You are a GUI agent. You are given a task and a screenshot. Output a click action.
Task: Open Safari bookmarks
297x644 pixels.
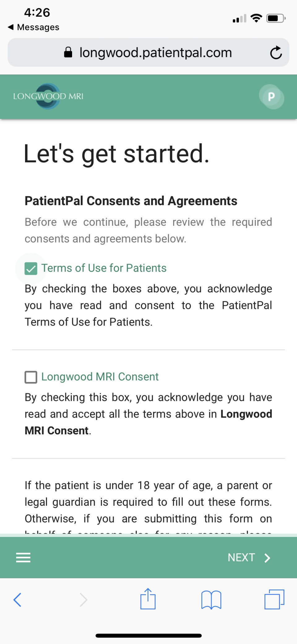click(211, 600)
